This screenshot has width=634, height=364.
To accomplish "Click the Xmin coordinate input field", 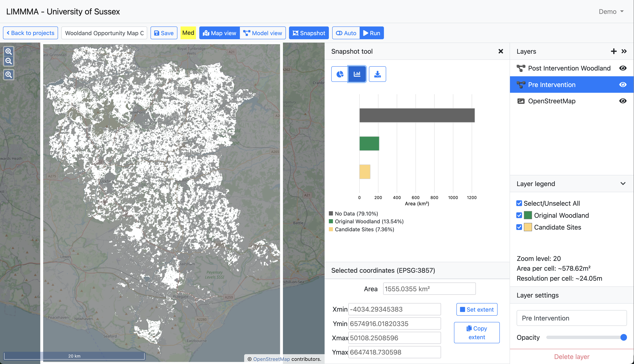I will (x=394, y=309).
